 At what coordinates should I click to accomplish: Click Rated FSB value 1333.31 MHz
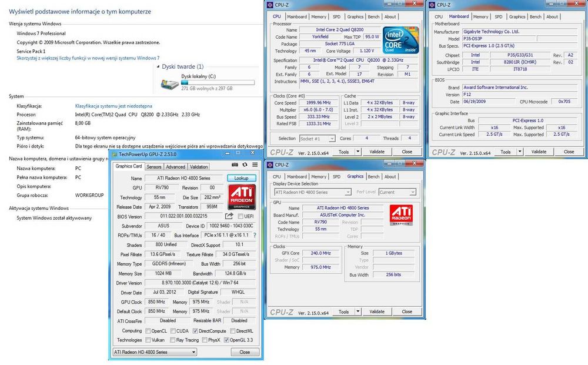pyautogui.click(x=319, y=123)
